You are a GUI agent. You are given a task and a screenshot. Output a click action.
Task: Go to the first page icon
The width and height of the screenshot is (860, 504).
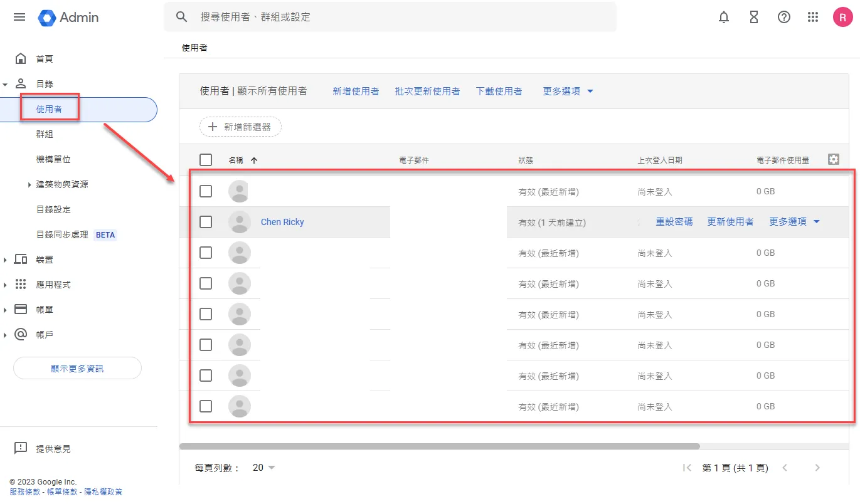point(687,468)
